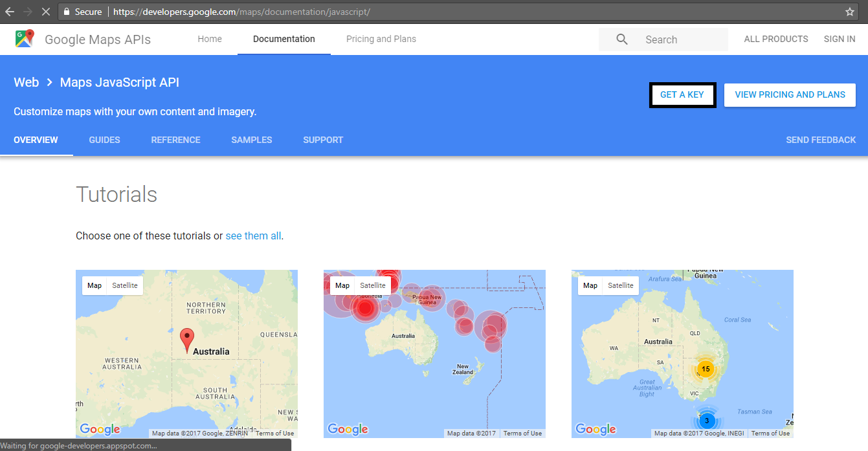Image resolution: width=868 pixels, height=451 pixels.
Task: Click the New Zealand label on the second map
Action: (x=463, y=369)
